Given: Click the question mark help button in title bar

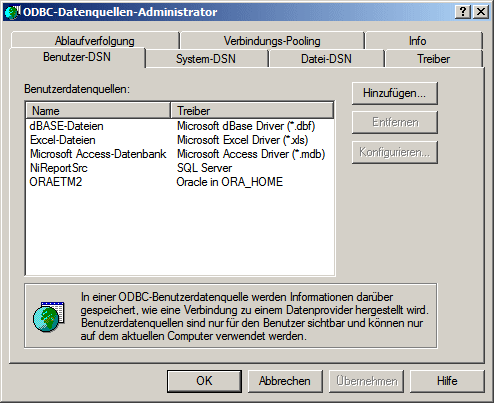Looking at the screenshot, I should 463,12.
